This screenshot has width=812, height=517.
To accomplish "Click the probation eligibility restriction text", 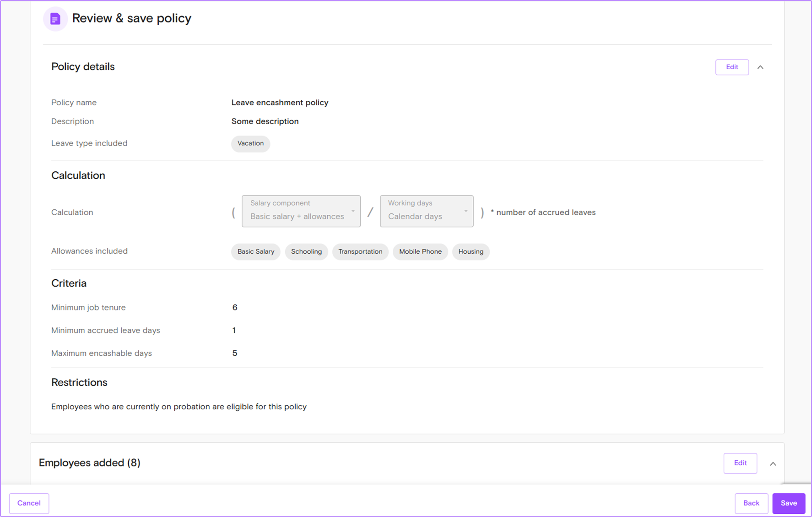I will (x=179, y=407).
